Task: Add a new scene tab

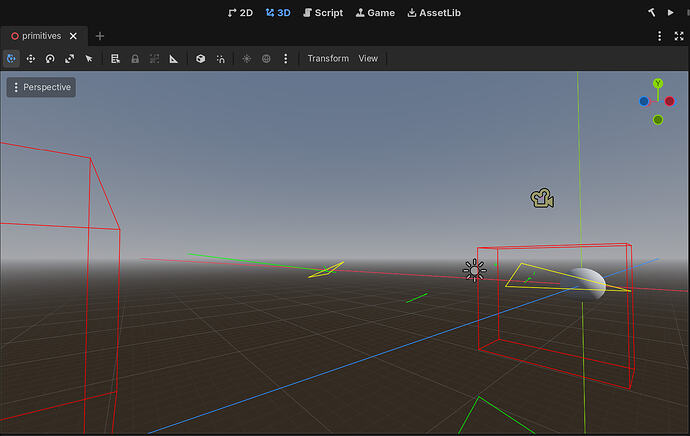Action: 100,36
